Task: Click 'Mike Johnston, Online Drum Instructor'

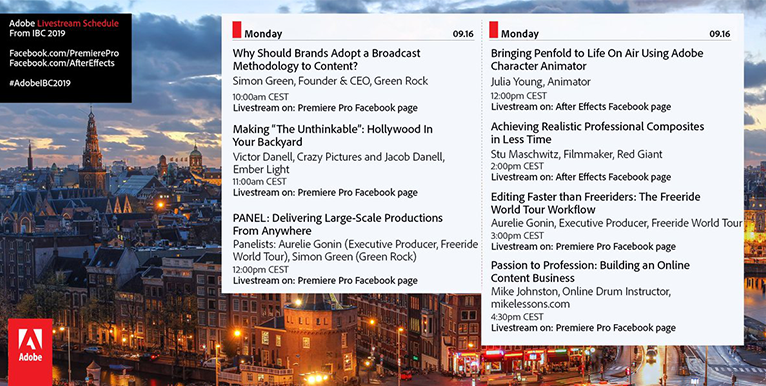Action: [581, 292]
